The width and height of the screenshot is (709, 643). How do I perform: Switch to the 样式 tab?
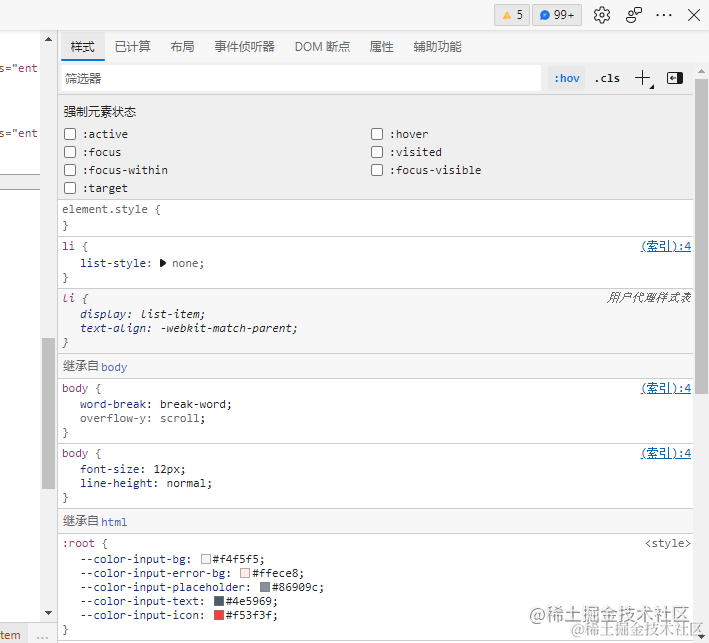[x=83, y=47]
